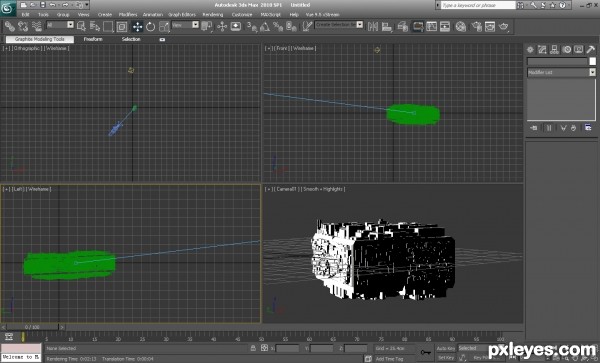The image size is (600, 363).
Task: Switch to the Modify command panel
Action: coord(542,49)
